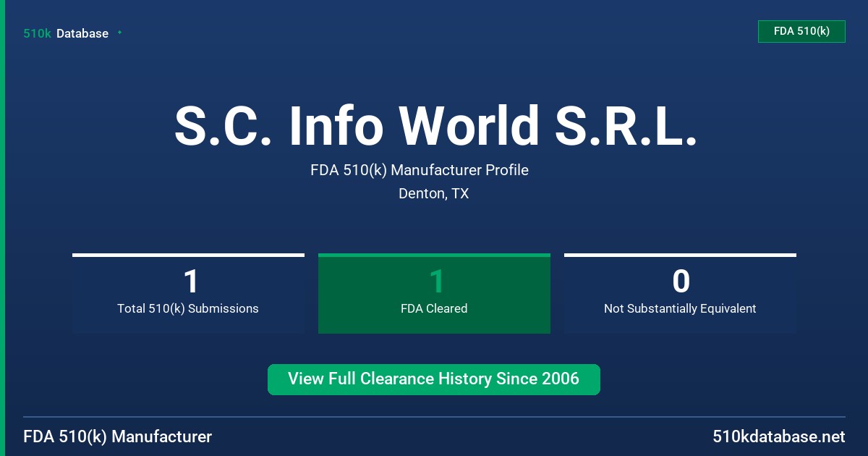Viewport: 868px width, 456px height.
Task: View Full Clearance History Since 2006
Action: click(434, 379)
